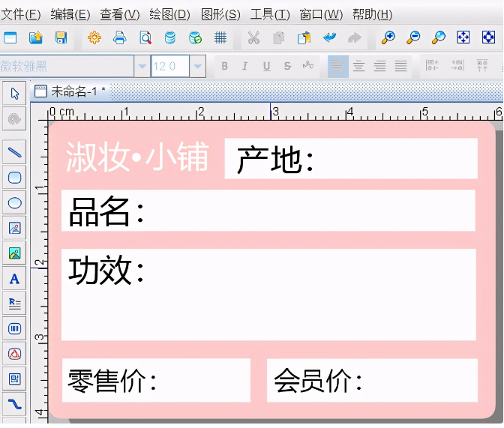Open the 文件(F) menu
The image size is (504, 428).
click(20, 14)
